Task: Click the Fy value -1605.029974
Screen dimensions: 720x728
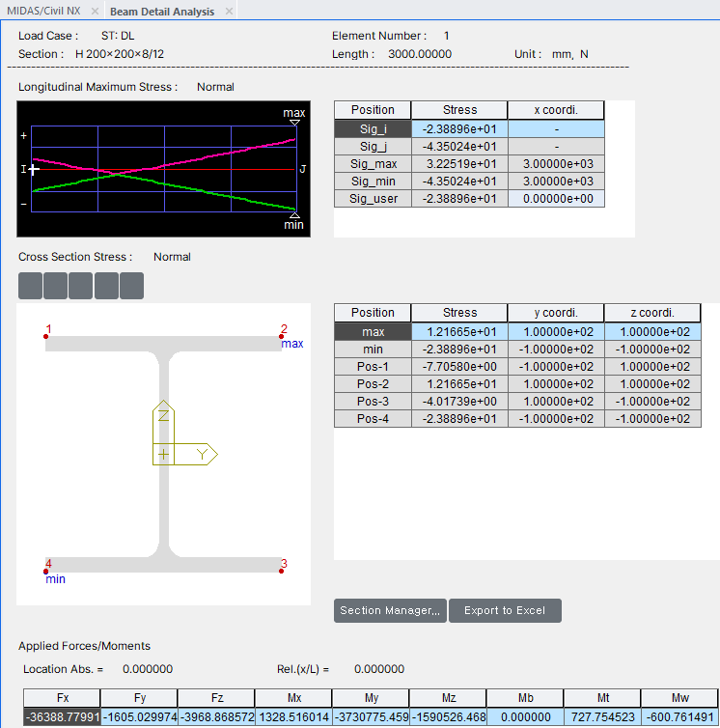Action: coord(139,717)
